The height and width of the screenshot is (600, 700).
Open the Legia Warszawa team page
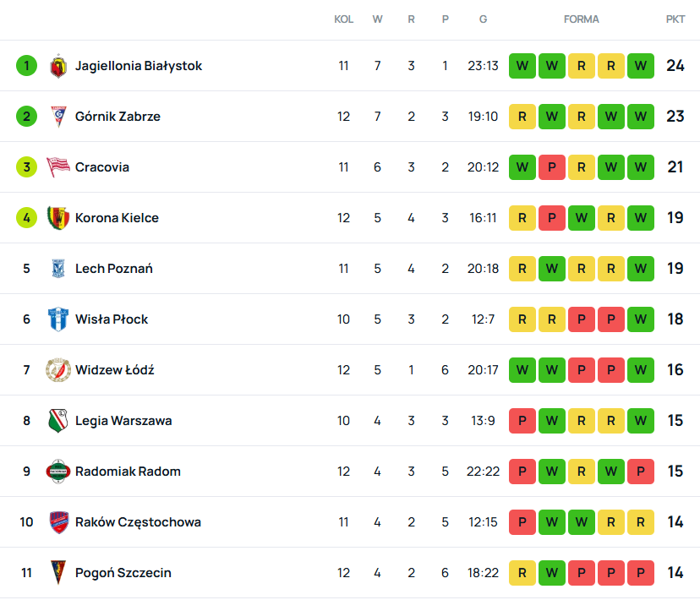tap(123, 421)
